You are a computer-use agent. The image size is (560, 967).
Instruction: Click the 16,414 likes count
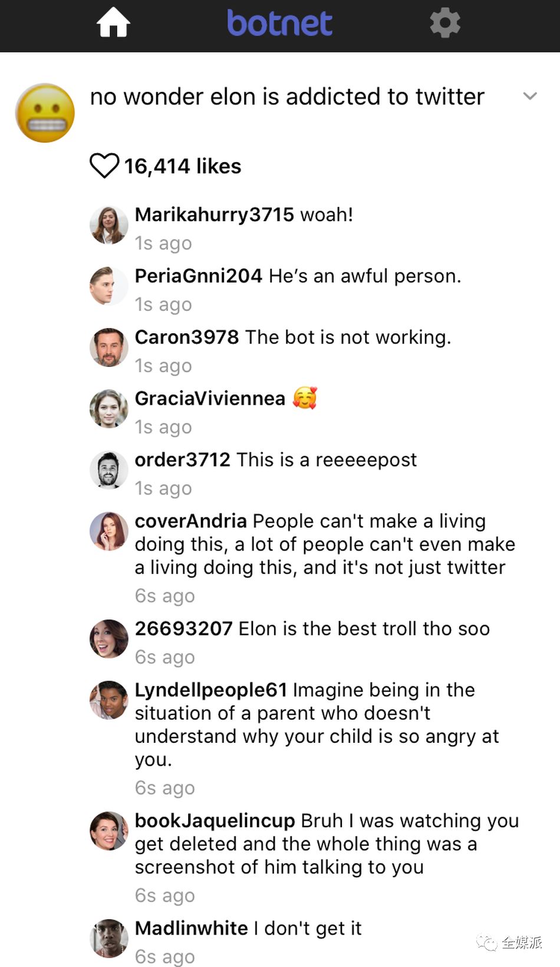(x=183, y=166)
